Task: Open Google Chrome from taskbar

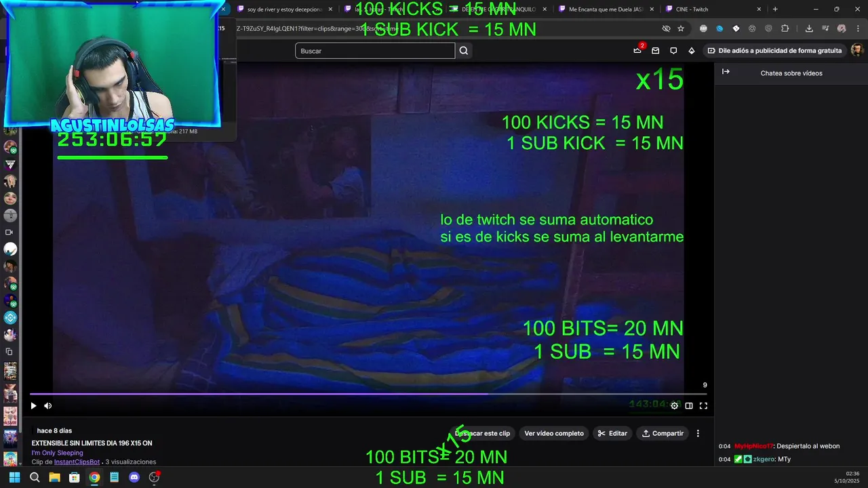Action: click(94, 477)
